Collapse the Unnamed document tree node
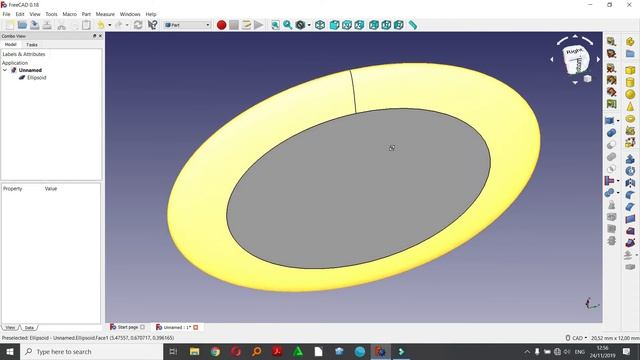 [5, 70]
